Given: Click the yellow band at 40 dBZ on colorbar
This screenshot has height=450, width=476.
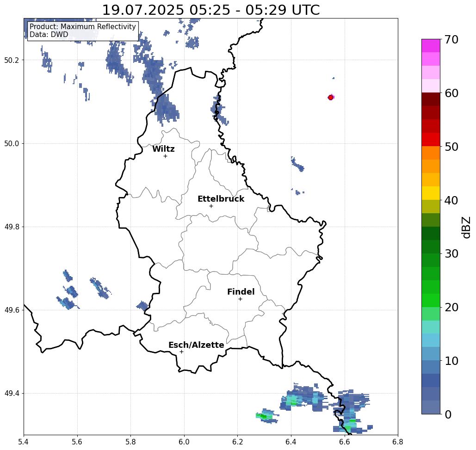Looking at the screenshot, I should click(431, 193).
